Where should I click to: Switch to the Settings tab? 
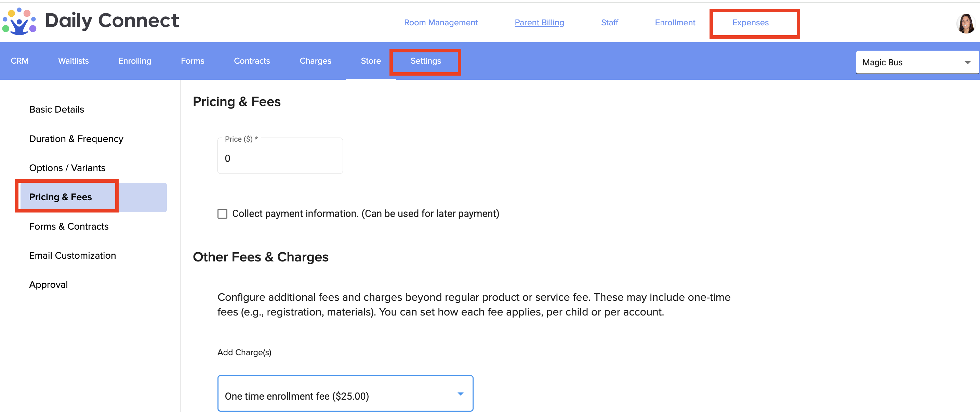click(x=425, y=61)
